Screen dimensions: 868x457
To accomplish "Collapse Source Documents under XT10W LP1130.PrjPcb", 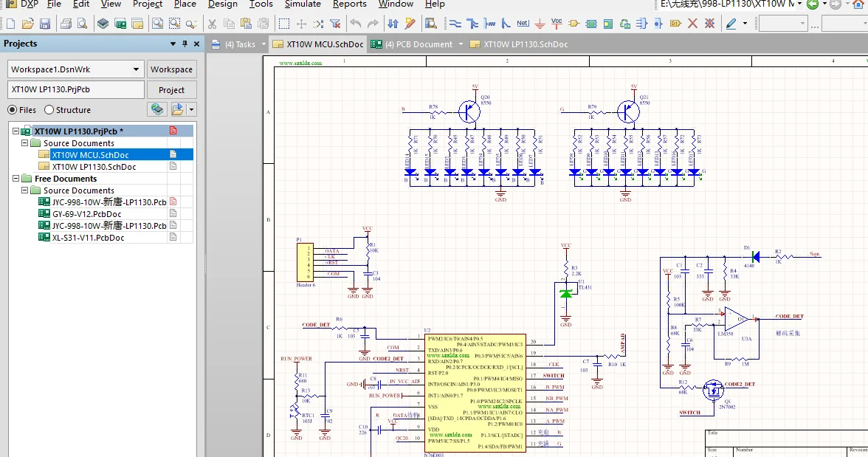I will pos(24,143).
